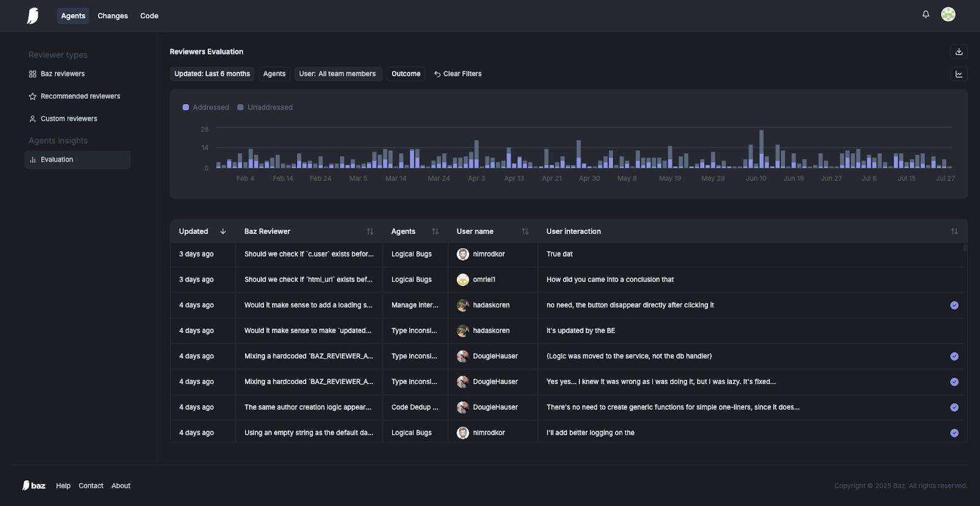This screenshot has width=980, height=506.
Task: Click 'Code Dedup ...' agent cell
Action: pos(415,407)
